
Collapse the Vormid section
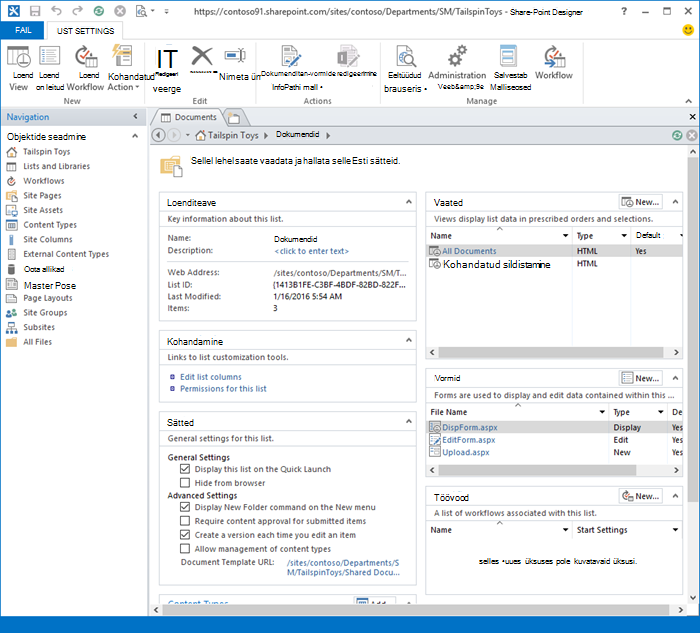click(675, 378)
